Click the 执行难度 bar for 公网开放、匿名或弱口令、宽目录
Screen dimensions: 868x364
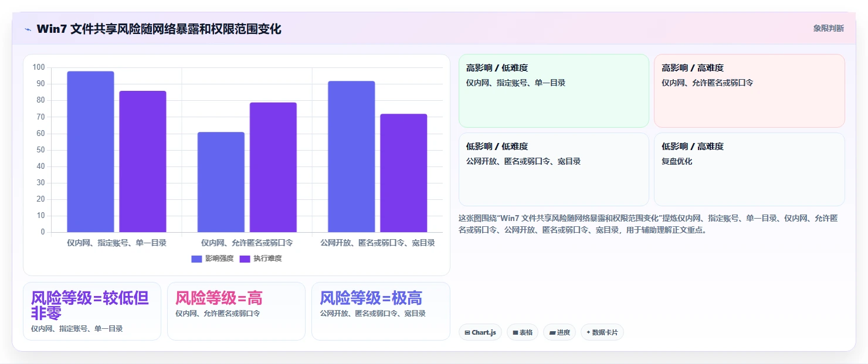point(404,173)
